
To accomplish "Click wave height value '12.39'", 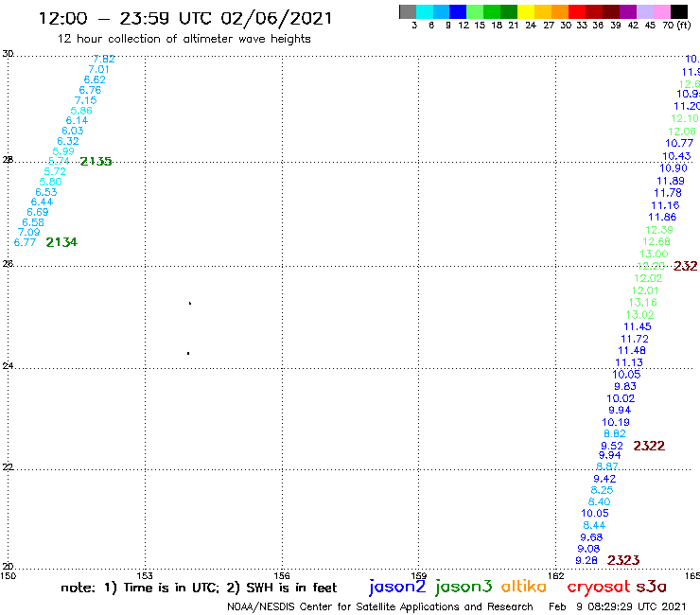I will [659, 230].
